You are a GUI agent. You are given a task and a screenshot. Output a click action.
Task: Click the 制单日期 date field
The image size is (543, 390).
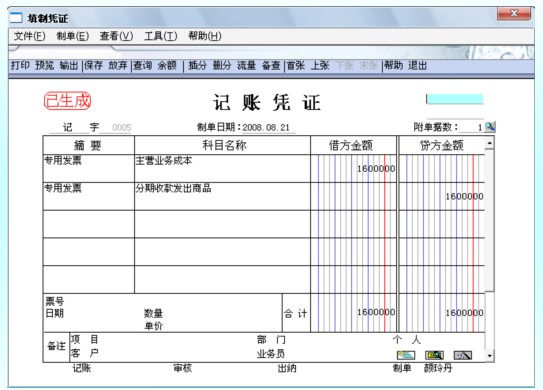click(x=269, y=128)
